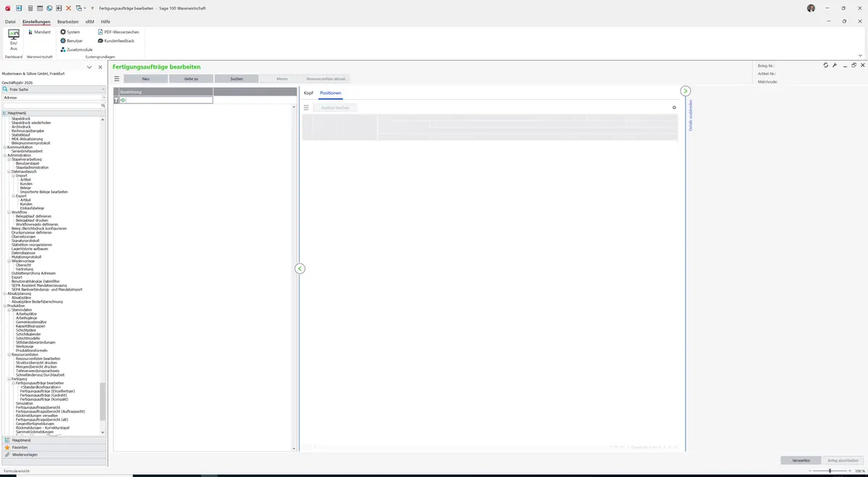This screenshot has height=477, width=868.
Task: Collapse the Kommunikation tree node
Action: pos(4,147)
